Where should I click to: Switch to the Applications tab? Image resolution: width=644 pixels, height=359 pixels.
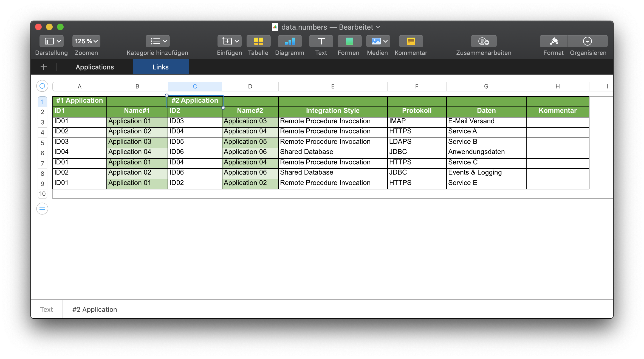pyautogui.click(x=94, y=67)
